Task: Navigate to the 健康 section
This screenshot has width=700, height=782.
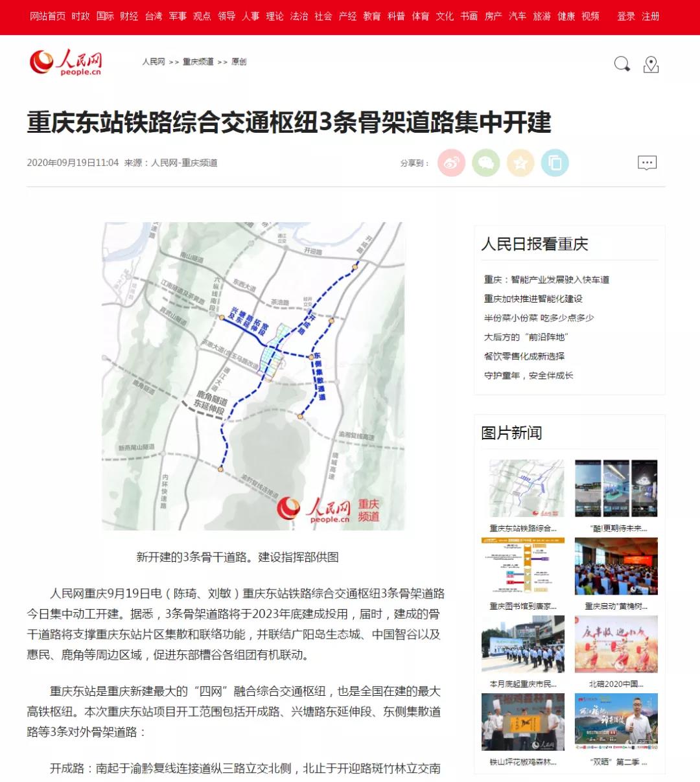Action: coord(566,16)
